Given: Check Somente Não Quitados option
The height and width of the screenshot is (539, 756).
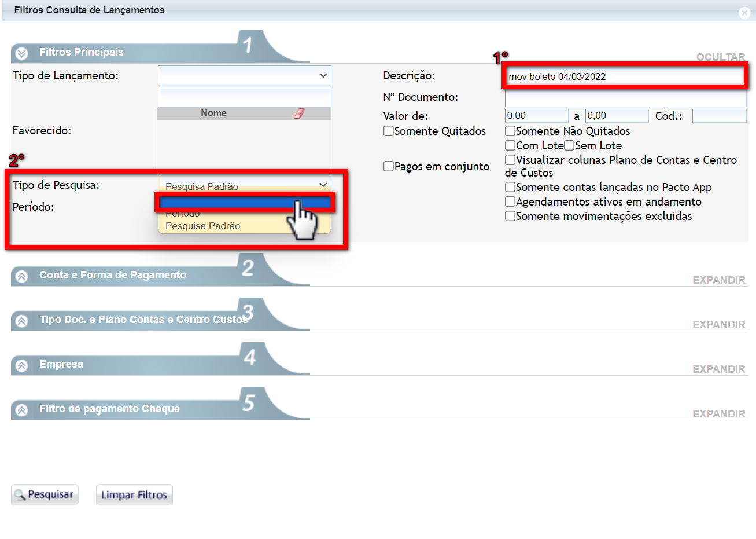Looking at the screenshot, I should pos(510,131).
